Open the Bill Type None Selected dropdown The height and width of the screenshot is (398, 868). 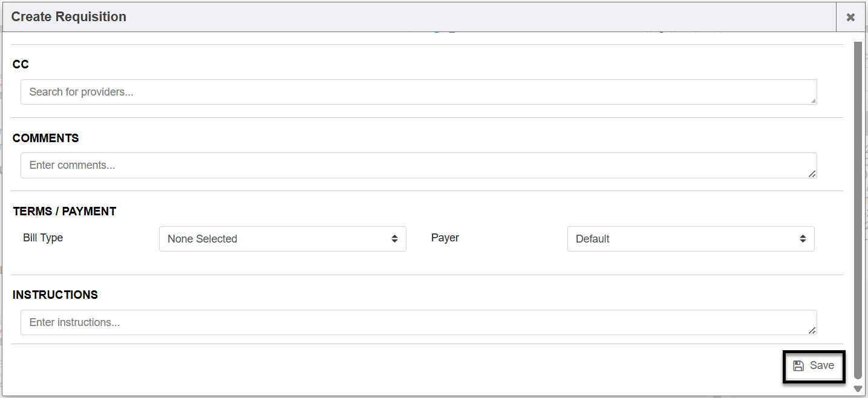coord(282,239)
